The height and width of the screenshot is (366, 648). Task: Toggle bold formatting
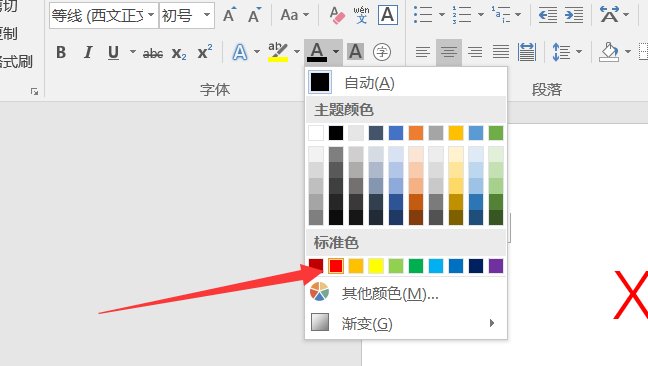(61, 52)
